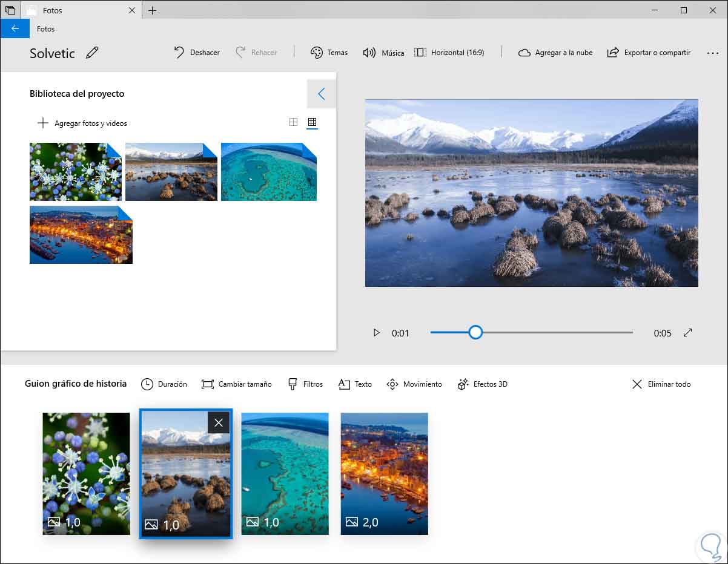The image size is (728, 564).
Task: Open the Horizontal (16:9) aspect ratio menu
Action: (449, 53)
